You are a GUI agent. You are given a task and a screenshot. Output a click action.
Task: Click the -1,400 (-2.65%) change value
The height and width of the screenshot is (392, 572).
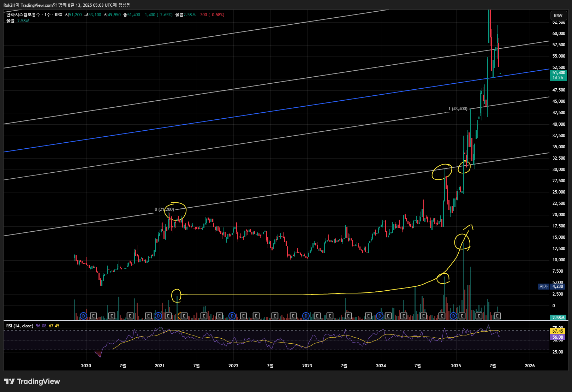[157, 15]
